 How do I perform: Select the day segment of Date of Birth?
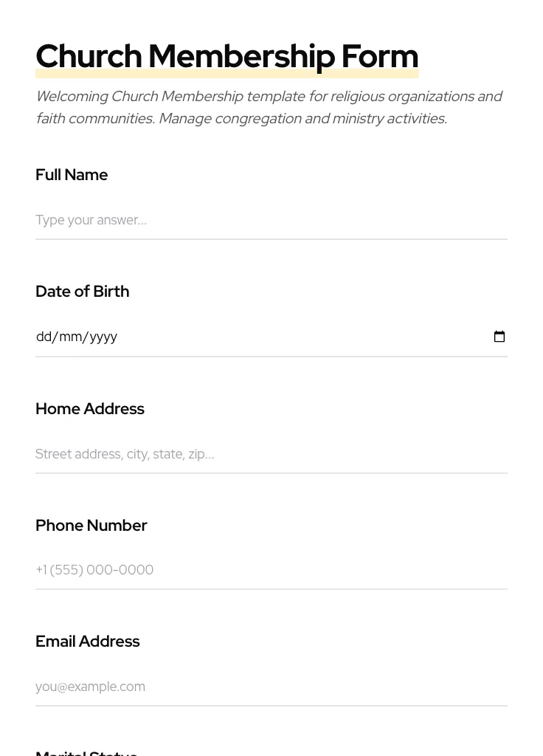(44, 337)
